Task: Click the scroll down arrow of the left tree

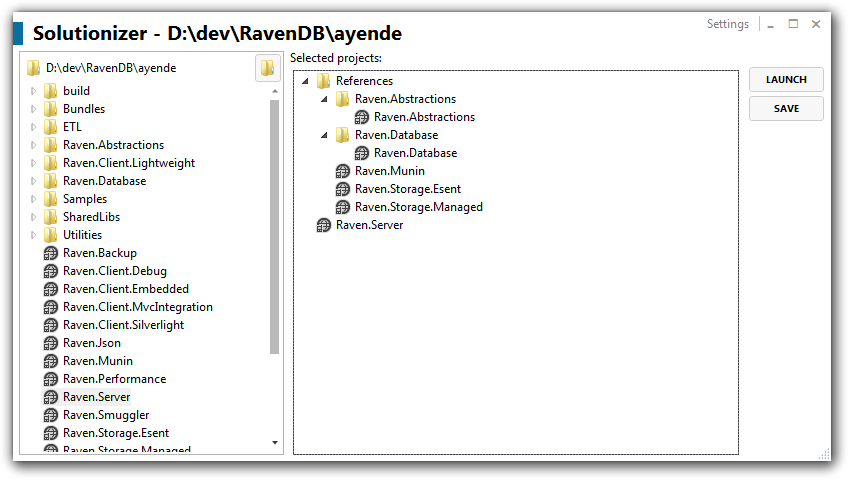Action: pos(275,443)
